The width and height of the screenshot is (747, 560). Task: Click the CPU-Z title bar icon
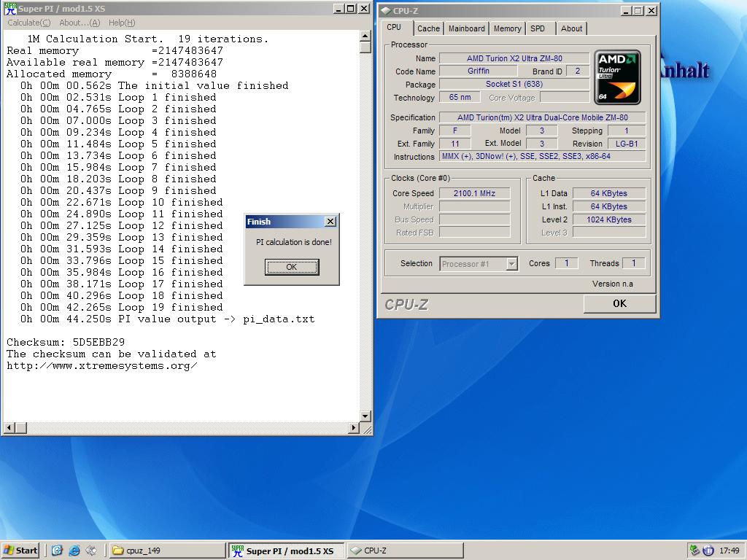coord(386,10)
